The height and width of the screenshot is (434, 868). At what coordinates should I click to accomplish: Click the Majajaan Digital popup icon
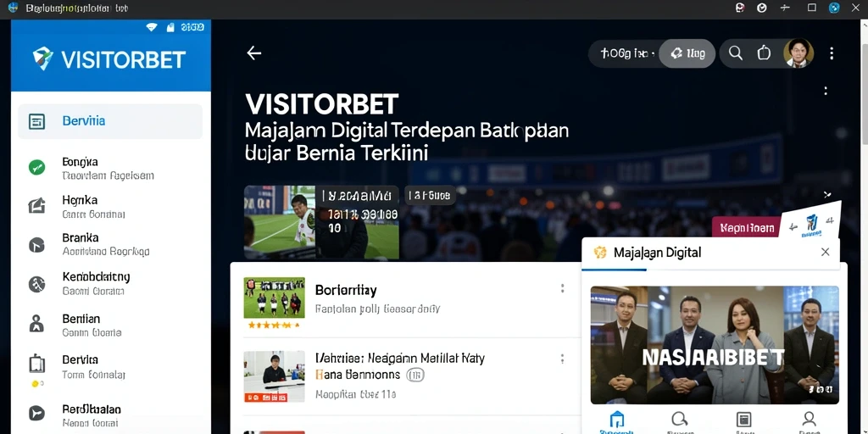pos(600,253)
